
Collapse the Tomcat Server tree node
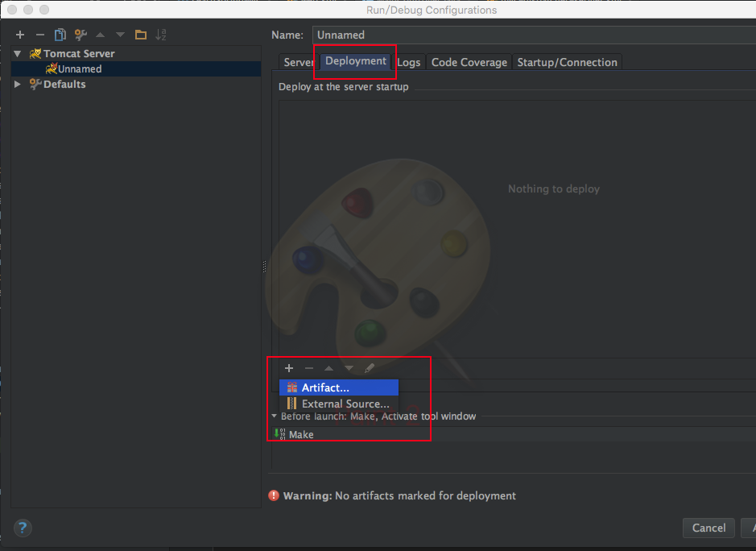18,53
